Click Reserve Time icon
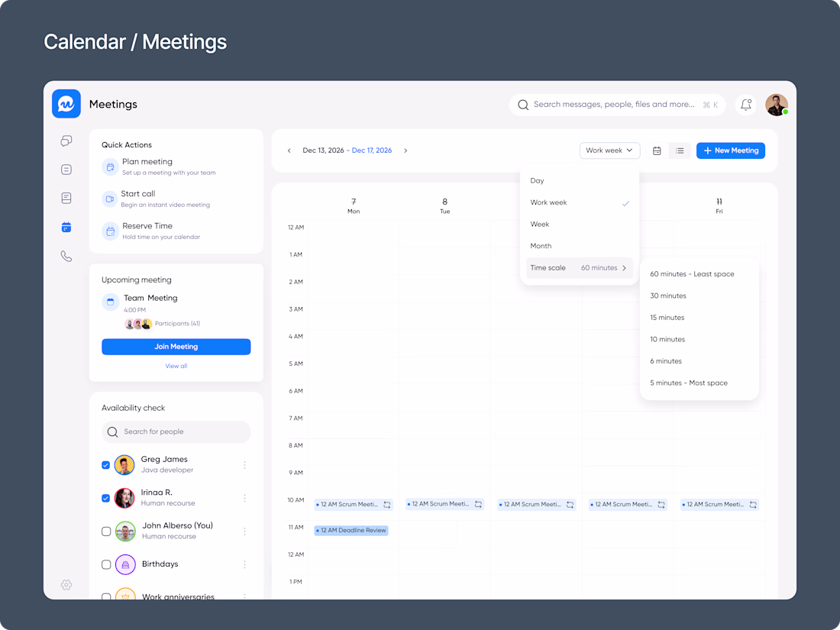This screenshot has width=840, height=630. click(x=110, y=231)
